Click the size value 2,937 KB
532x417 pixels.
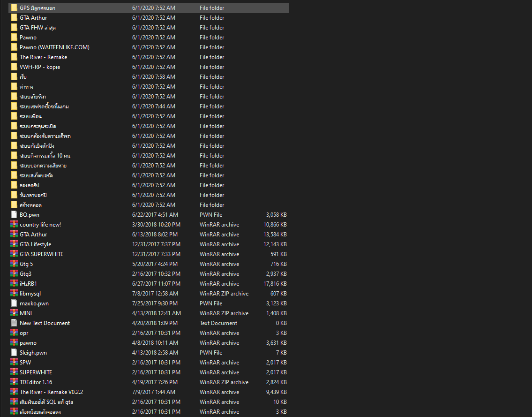coord(277,273)
